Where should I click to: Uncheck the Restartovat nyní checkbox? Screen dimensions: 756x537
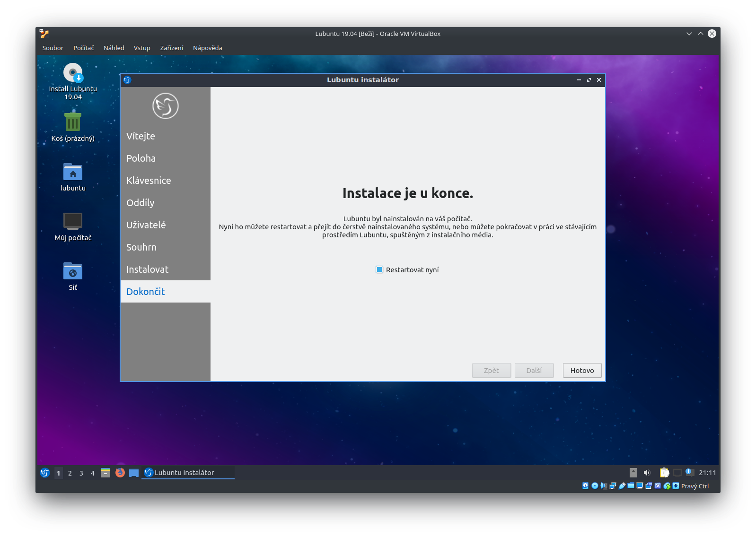(x=379, y=269)
